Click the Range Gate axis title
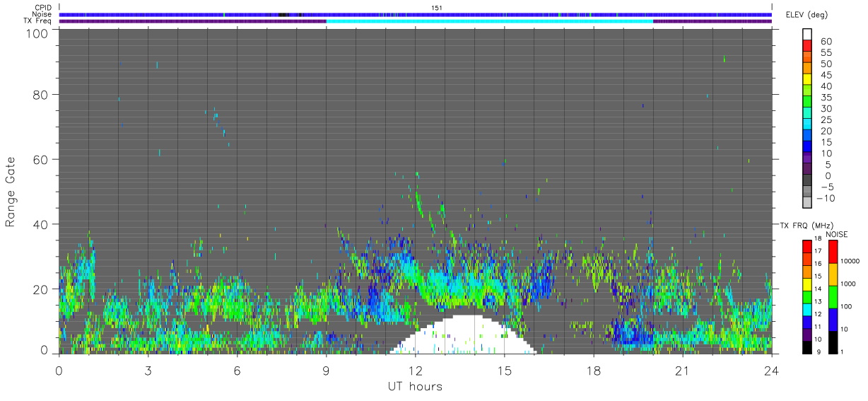The image size is (868, 401). tap(11, 191)
